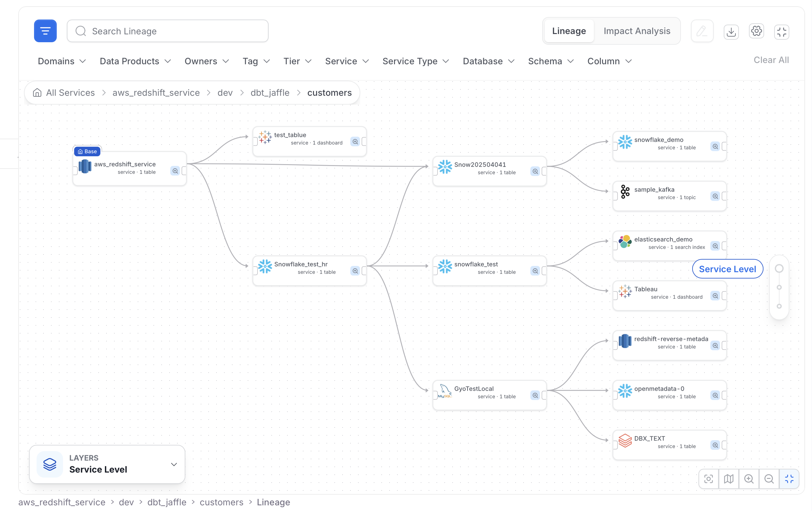Viewport: 812px width, 511px height.
Task: Select the middle level slider step
Action: click(x=779, y=288)
